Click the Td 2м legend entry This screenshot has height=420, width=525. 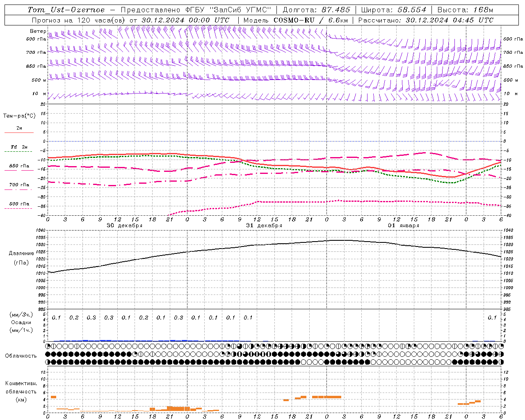click(19, 147)
